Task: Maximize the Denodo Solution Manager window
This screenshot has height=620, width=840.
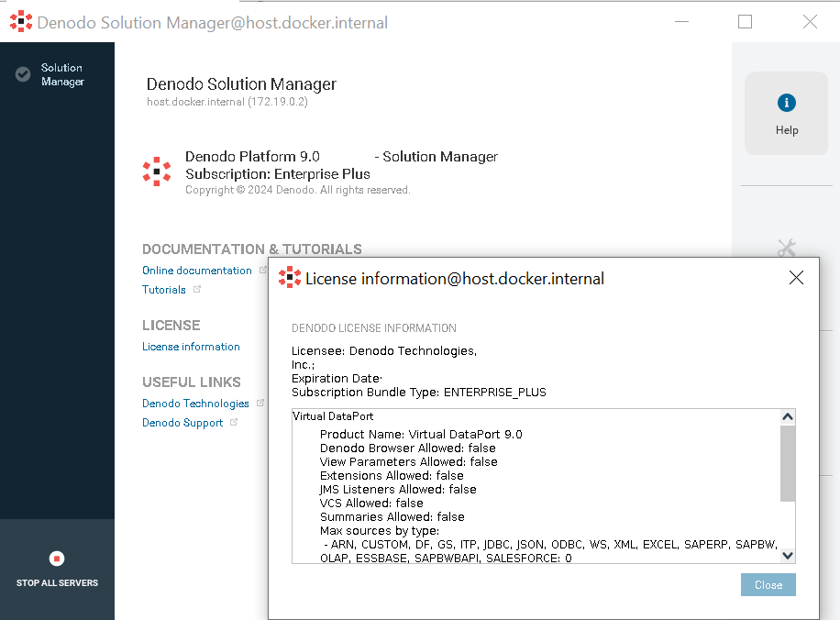Action: [x=745, y=21]
